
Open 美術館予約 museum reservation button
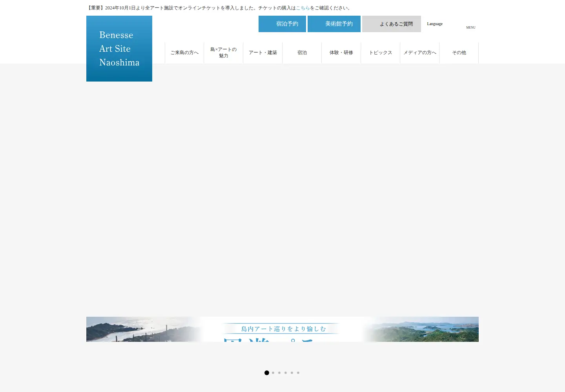pyautogui.click(x=334, y=24)
